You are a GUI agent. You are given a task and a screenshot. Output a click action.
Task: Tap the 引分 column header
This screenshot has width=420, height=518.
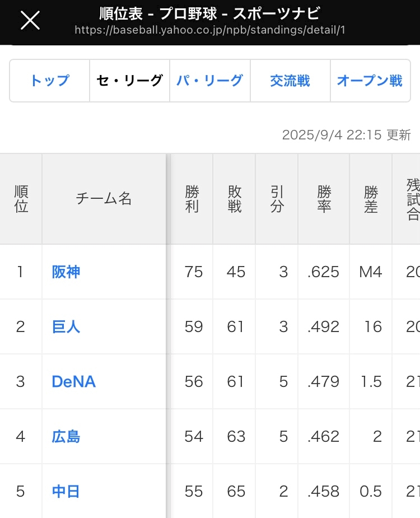click(277, 199)
